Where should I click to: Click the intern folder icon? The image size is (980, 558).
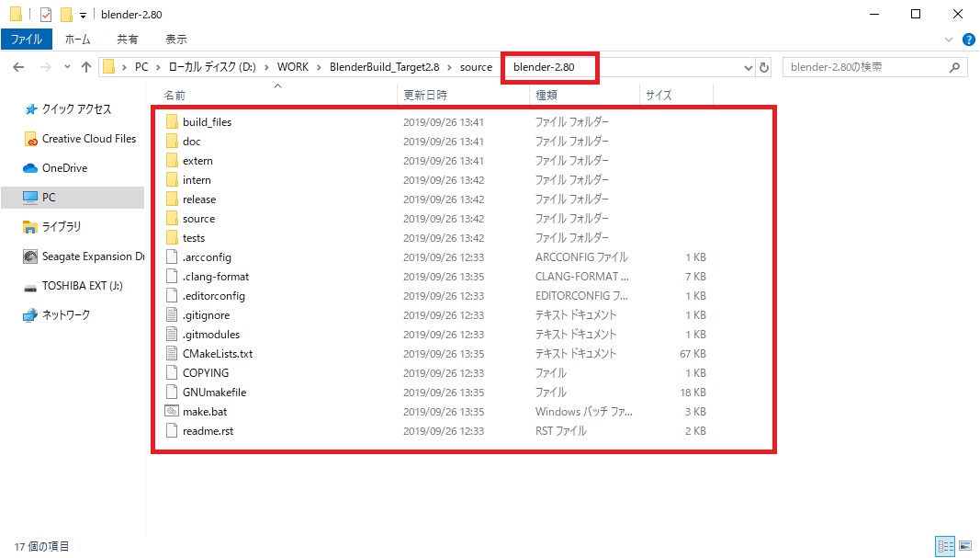coord(172,180)
